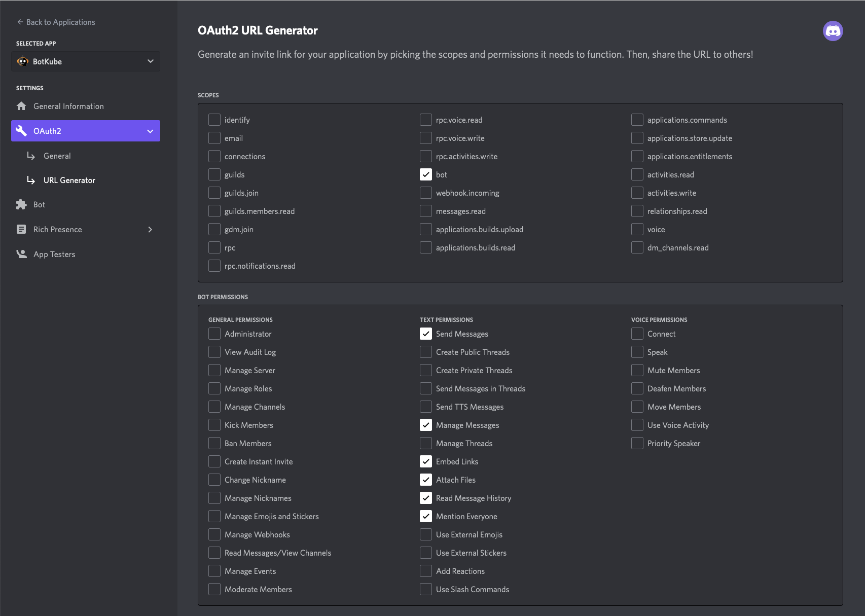This screenshot has height=616, width=865.
Task: Click the back arrow next to Back to Applications
Action: 19,21
